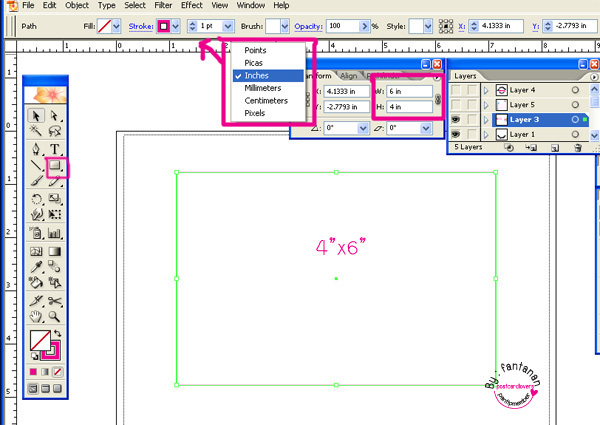The width and height of the screenshot is (600, 425).
Task: Select the Blend tool
Action: [x=55, y=267]
